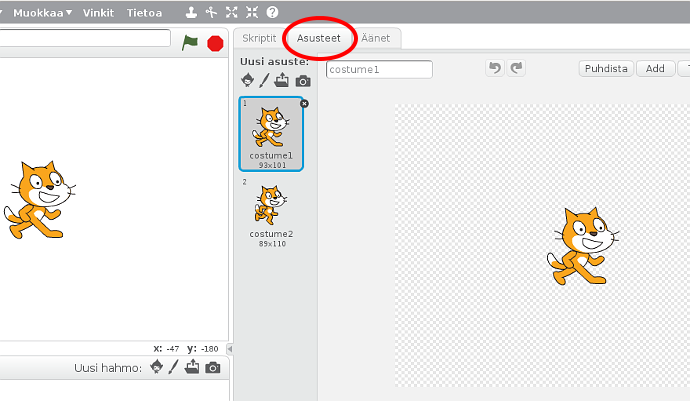Switch to the Skriptit tab
690x401 pixels.
tap(259, 38)
